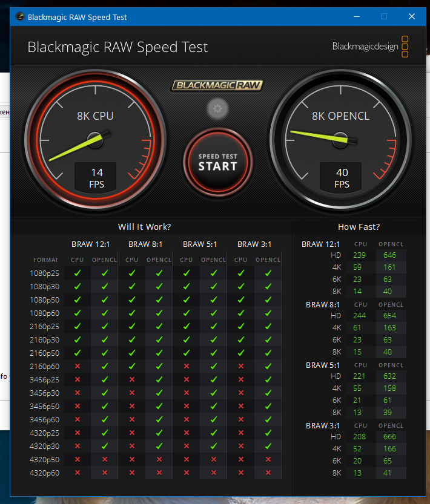Image resolution: width=430 pixels, height=504 pixels.
Task: Click BRAW 8:1 HD OPENCL value 654
Action: coord(389,316)
